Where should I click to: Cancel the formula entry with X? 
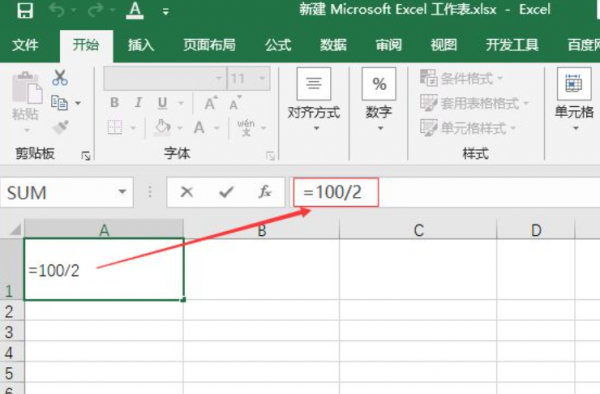[187, 192]
